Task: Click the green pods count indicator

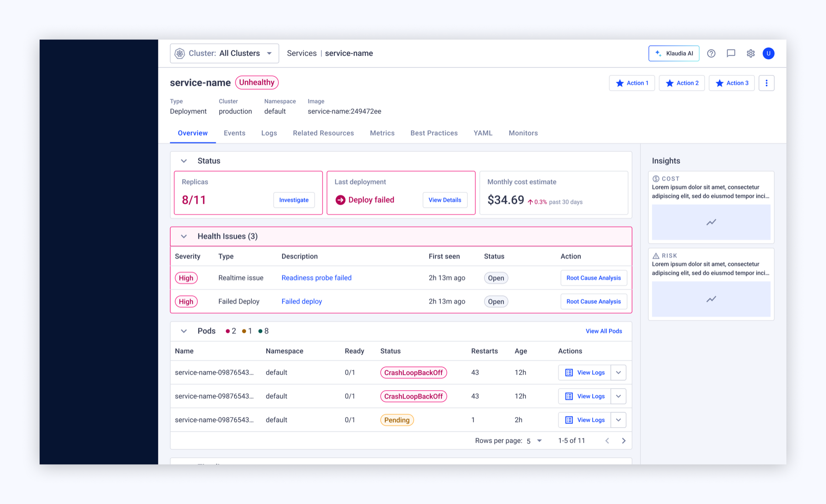Action: pyautogui.click(x=263, y=331)
